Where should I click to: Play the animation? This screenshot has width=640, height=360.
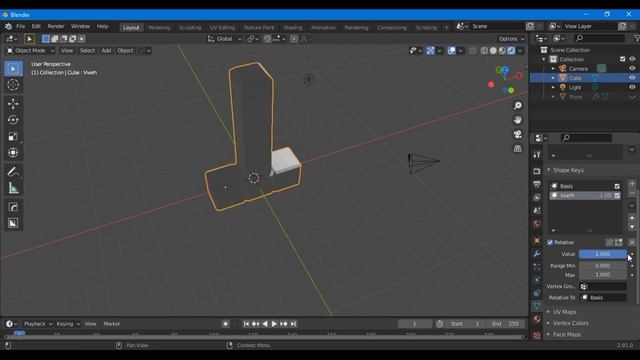coord(274,324)
